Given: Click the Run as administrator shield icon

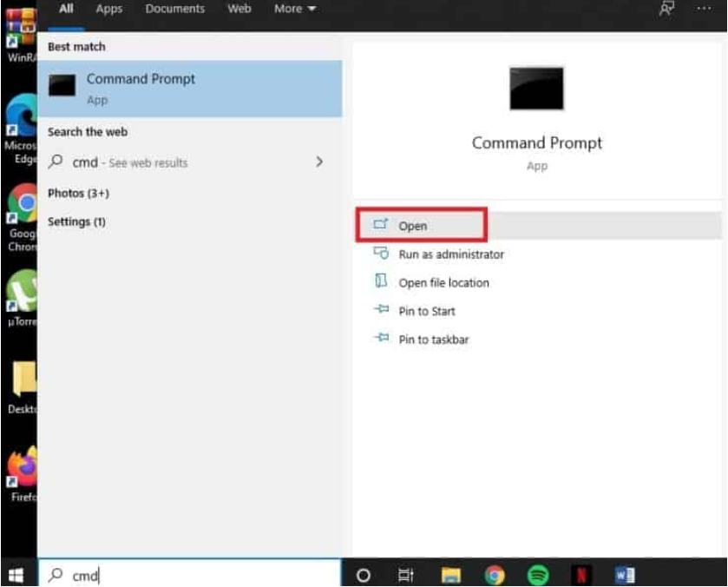Looking at the screenshot, I should click(x=381, y=254).
